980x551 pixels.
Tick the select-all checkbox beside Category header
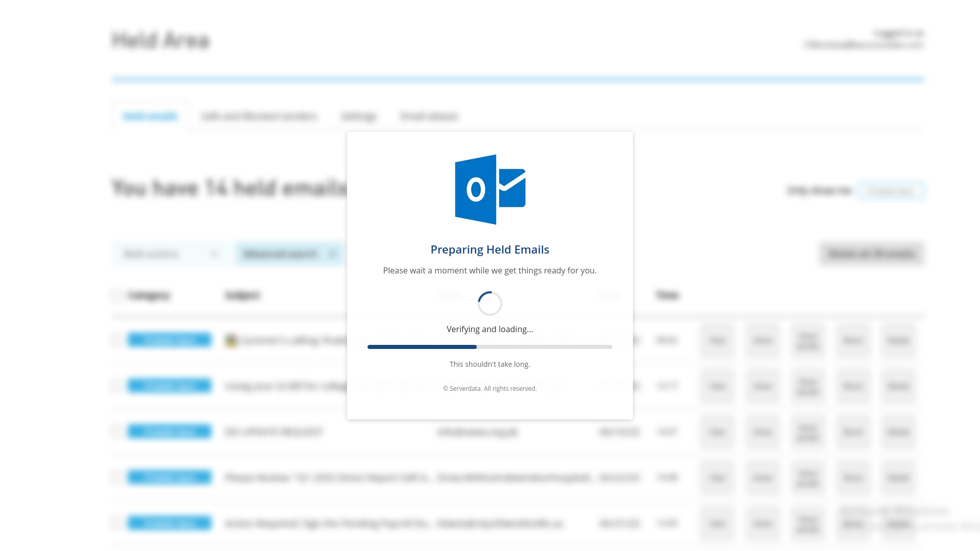click(117, 295)
